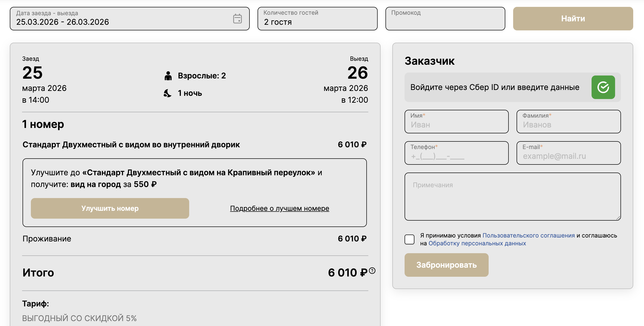
Task: Click the notes field resize handle
Action: tap(618, 218)
